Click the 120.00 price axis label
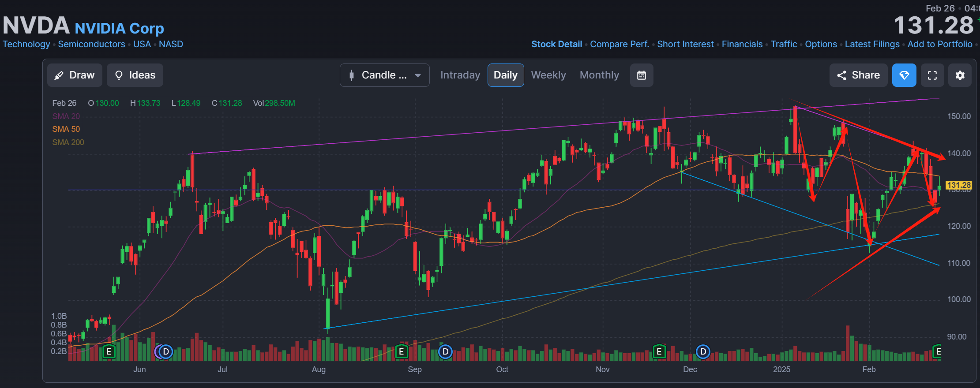 pyautogui.click(x=959, y=226)
